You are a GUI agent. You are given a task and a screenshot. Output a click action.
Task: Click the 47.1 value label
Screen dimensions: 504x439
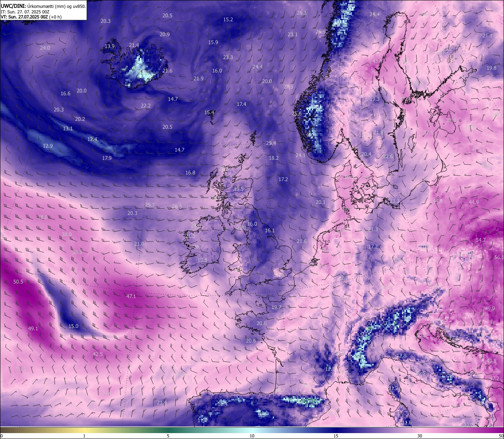tap(131, 296)
